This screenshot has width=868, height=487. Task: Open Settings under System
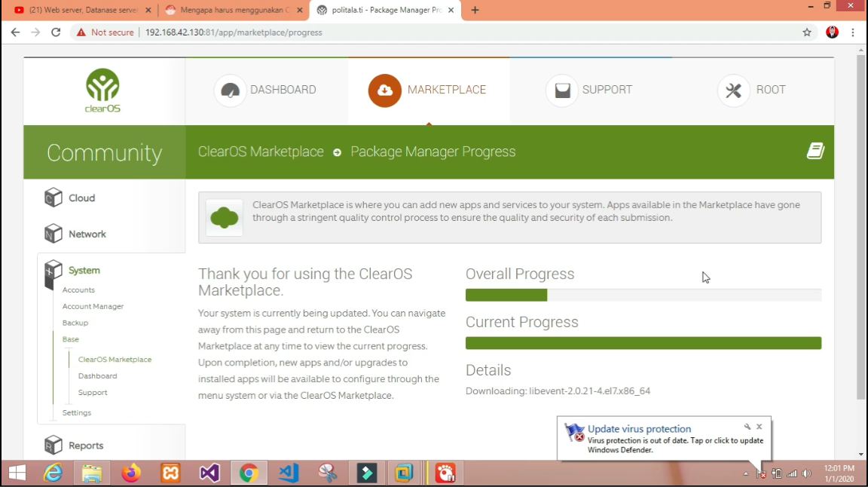click(x=76, y=413)
